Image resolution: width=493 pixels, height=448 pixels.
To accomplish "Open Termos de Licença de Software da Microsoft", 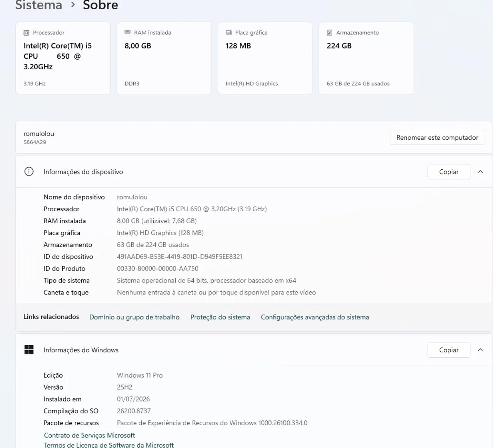I will tap(109, 445).
